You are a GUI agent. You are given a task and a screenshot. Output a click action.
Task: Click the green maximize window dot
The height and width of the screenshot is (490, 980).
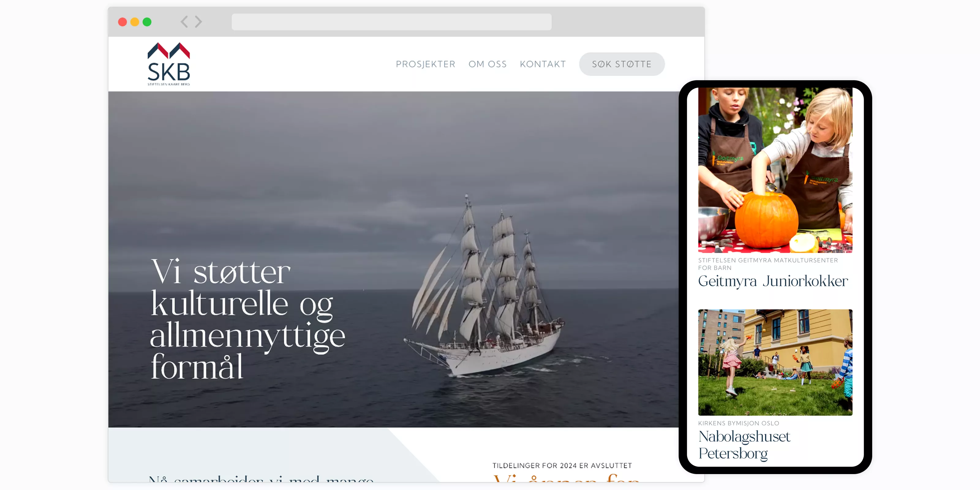coord(147,22)
